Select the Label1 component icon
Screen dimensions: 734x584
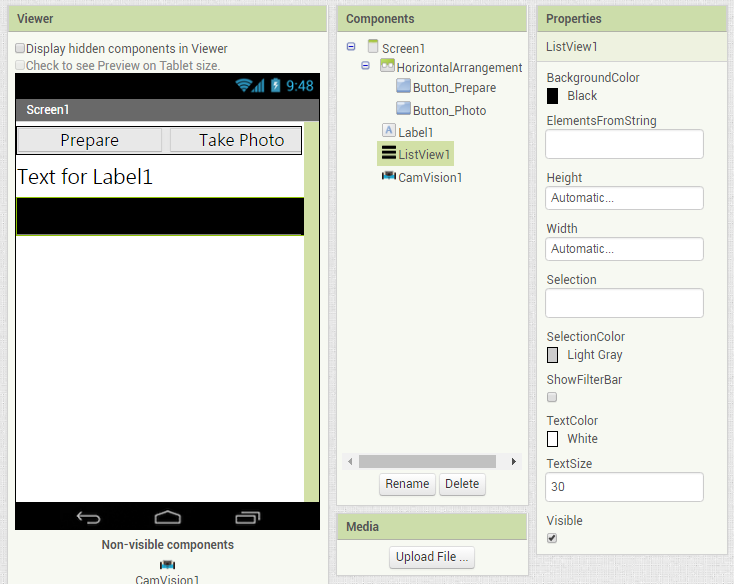(389, 130)
